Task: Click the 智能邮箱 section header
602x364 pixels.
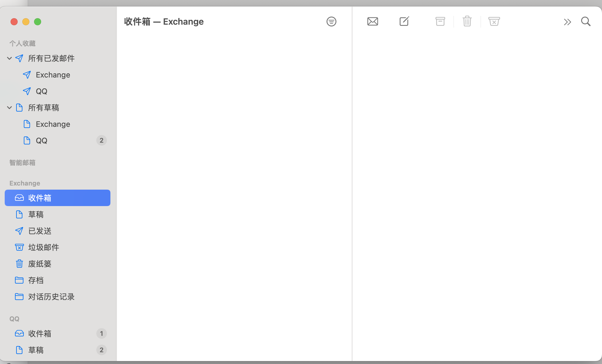Action: click(x=22, y=163)
